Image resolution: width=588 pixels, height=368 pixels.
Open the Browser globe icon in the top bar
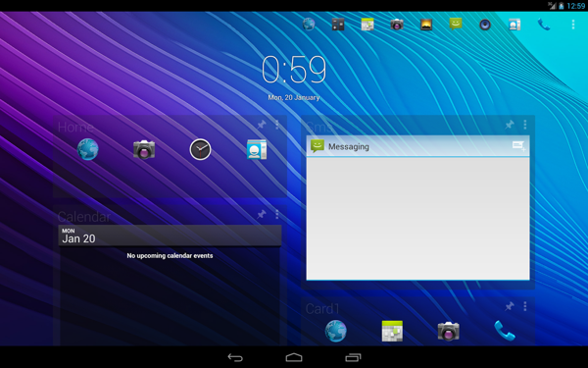click(x=309, y=25)
